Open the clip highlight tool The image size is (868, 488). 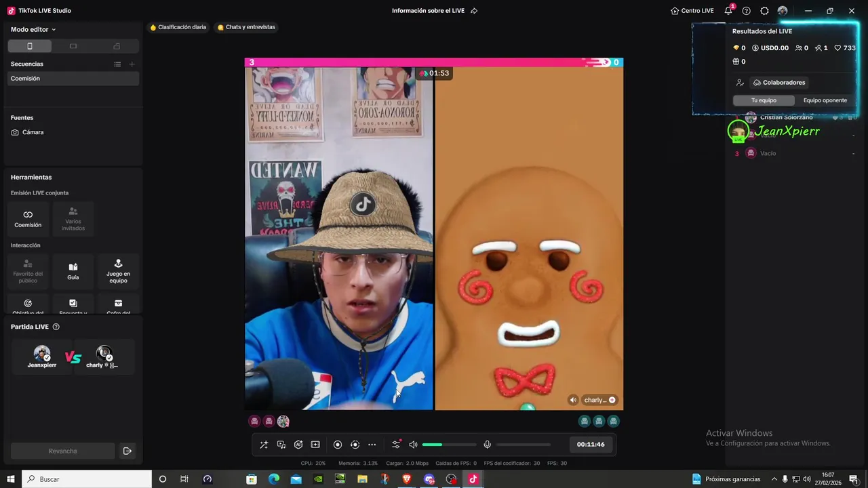[315, 445]
